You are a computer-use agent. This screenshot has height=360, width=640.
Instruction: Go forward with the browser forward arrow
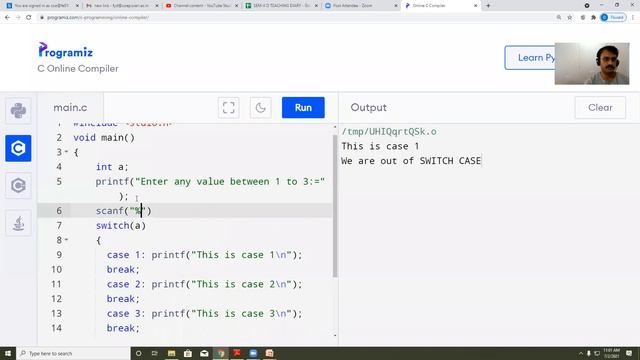[18, 18]
